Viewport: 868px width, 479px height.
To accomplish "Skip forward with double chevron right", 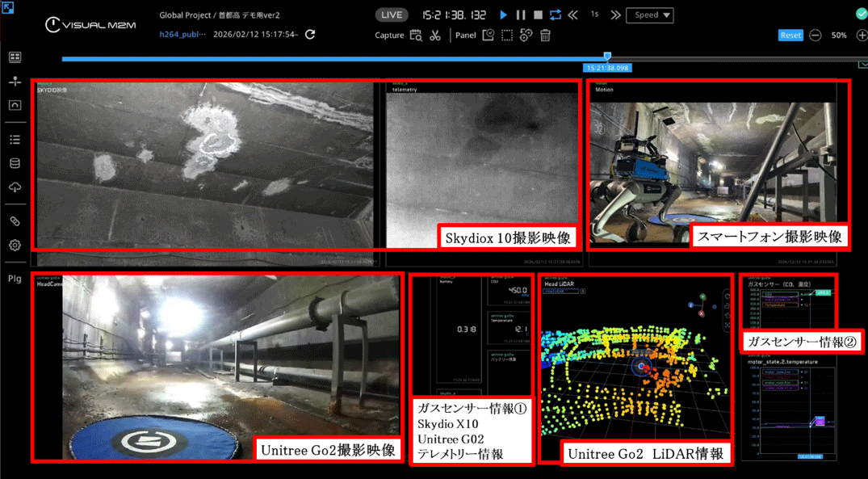I will click(x=615, y=15).
